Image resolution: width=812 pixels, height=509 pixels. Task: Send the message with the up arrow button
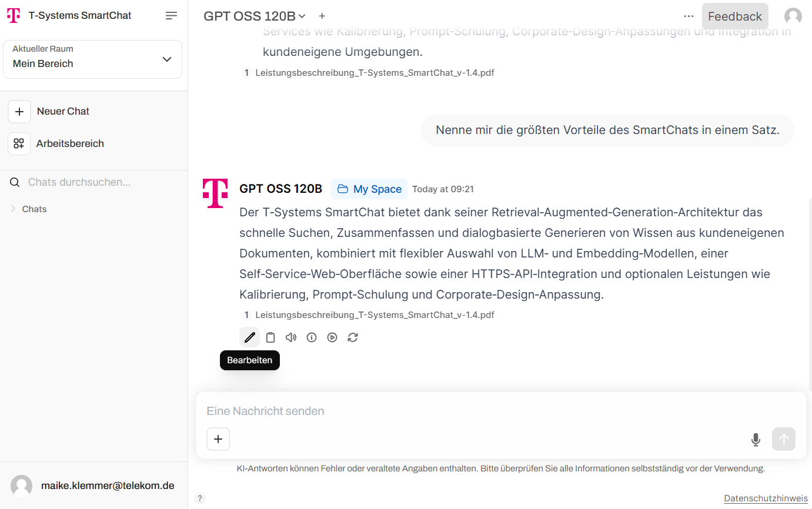point(784,439)
